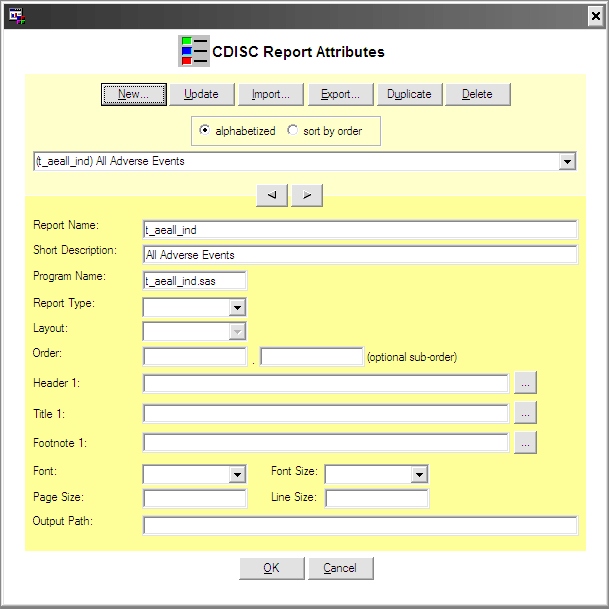Image resolution: width=609 pixels, height=609 pixels.
Task: Open the Header 1 ellipsis editor button
Action: (x=525, y=383)
